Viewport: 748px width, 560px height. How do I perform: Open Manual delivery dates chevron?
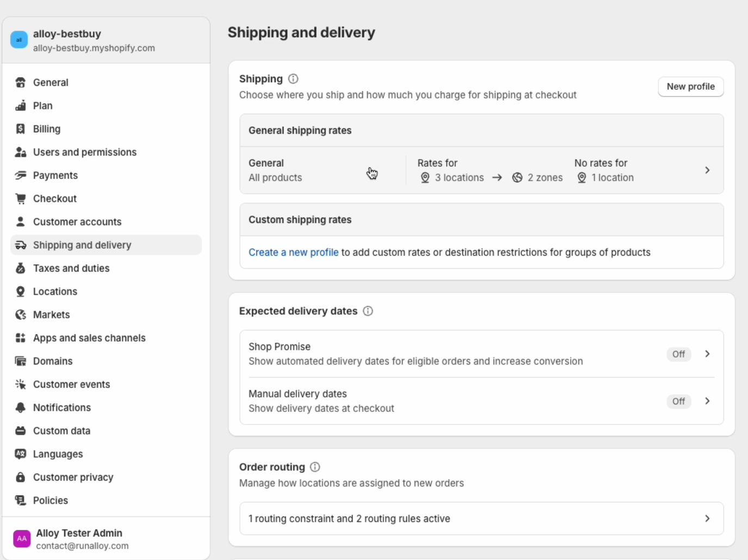click(x=707, y=401)
